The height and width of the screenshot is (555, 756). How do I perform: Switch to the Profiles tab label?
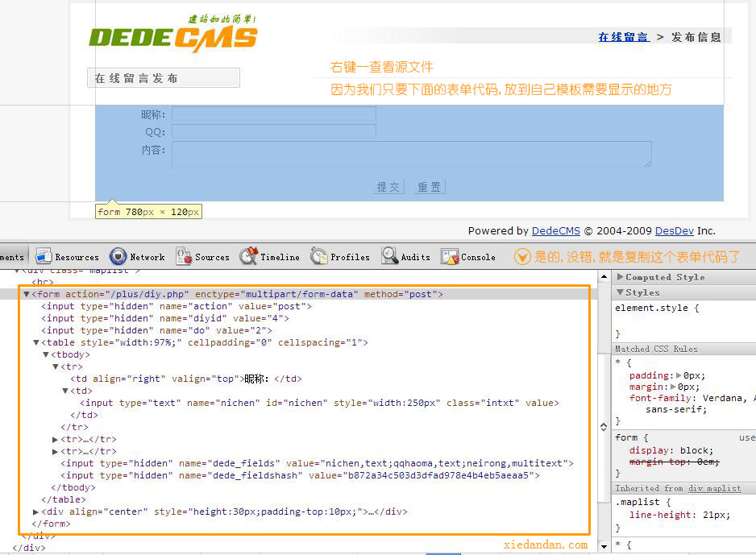coord(350,257)
